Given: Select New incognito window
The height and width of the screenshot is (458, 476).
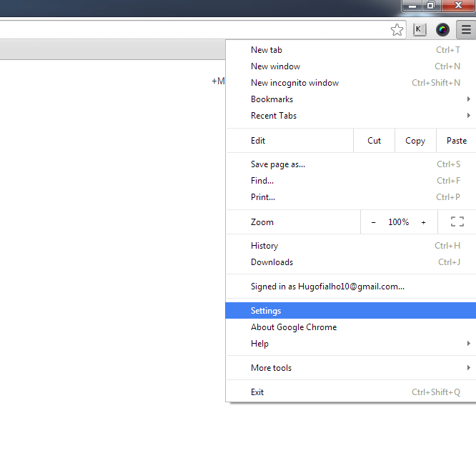Looking at the screenshot, I should click(x=294, y=83).
